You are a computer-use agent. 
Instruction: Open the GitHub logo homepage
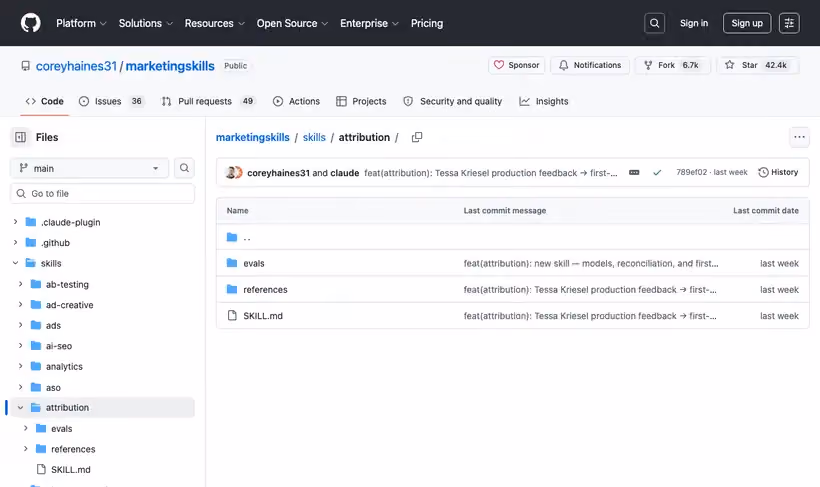pyautogui.click(x=30, y=23)
